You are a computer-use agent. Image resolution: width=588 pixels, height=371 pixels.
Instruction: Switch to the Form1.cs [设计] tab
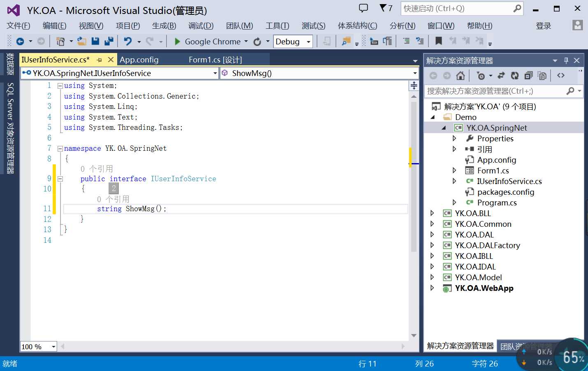[x=215, y=60]
